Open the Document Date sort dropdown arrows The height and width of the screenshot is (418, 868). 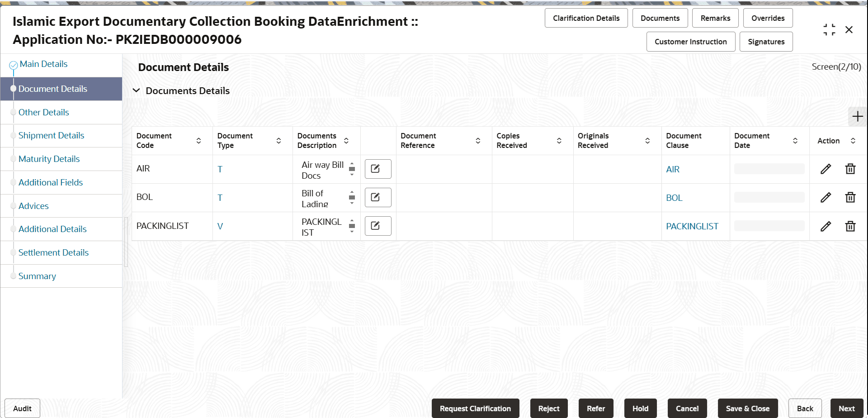pyautogui.click(x=796, y=140)
